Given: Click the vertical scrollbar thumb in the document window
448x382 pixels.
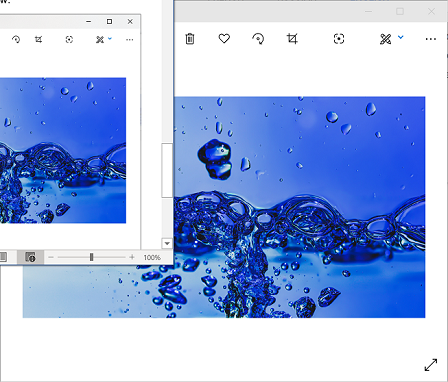Looking at the screenshot, I should [x=167, y=170].
